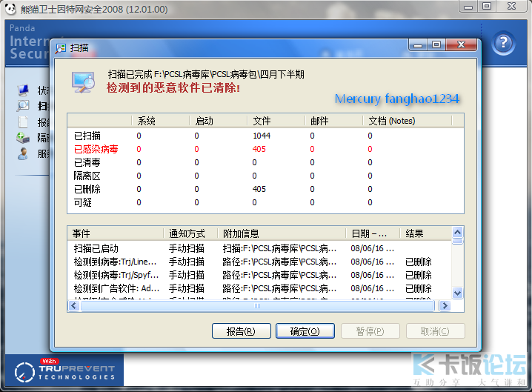
Task: Click the 可疑 row label
Action: coord(83,202)
